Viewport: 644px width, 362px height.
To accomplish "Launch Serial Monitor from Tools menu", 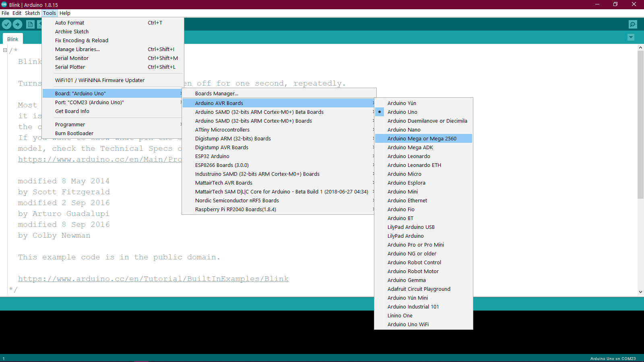I will 113,58.
